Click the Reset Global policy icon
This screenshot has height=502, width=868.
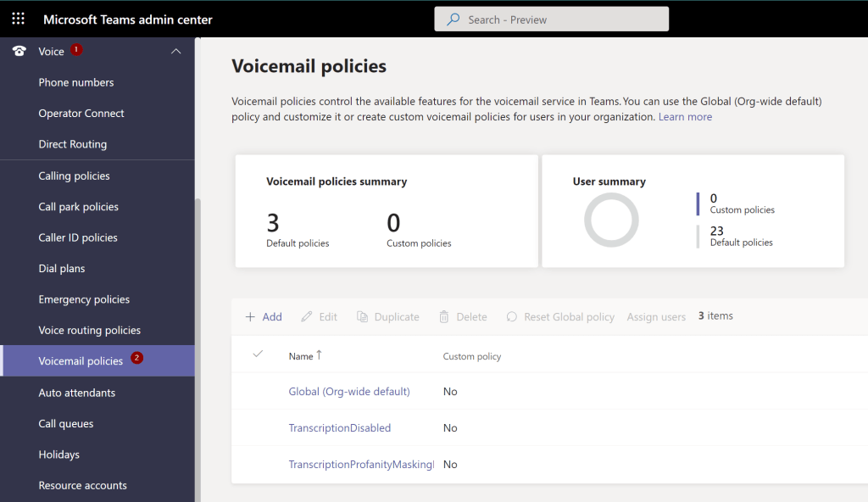512,317
